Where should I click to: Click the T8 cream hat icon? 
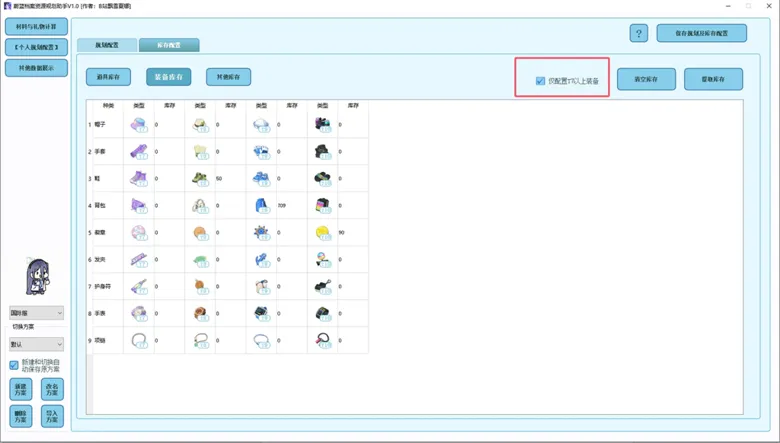click(200, 124)
